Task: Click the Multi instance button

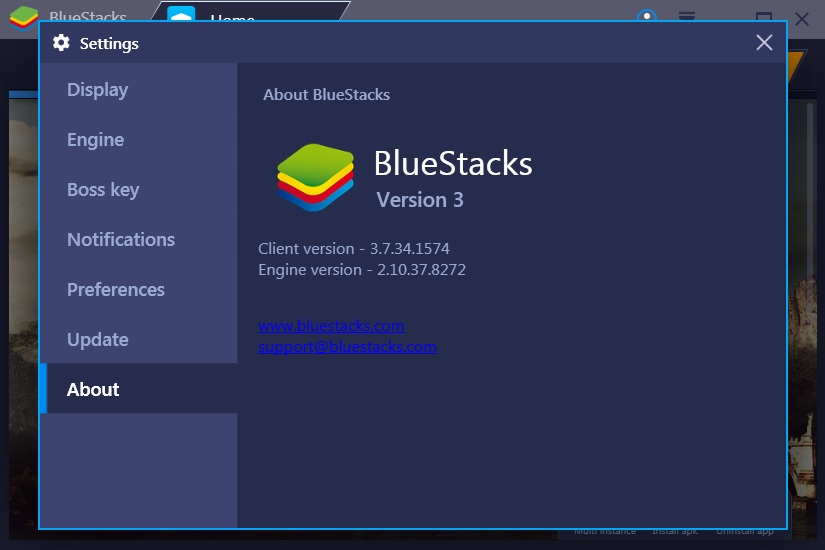Action: [604, 531]
